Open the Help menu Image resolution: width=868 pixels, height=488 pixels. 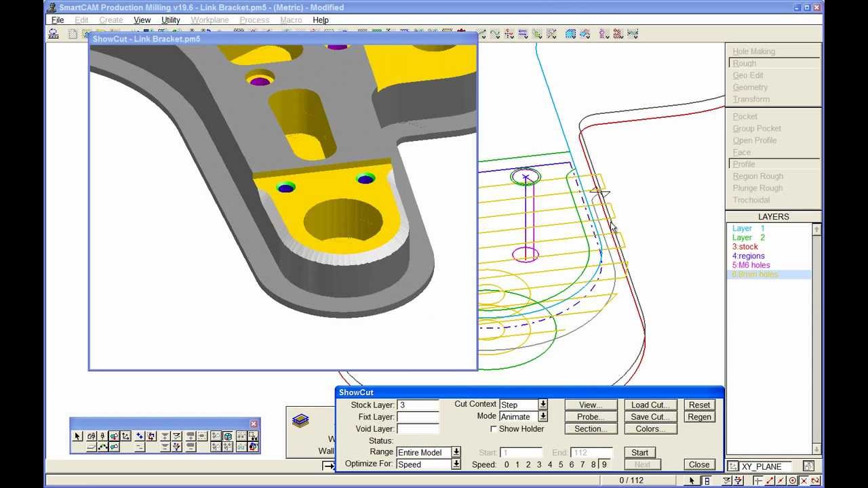(x=321, y=20)
